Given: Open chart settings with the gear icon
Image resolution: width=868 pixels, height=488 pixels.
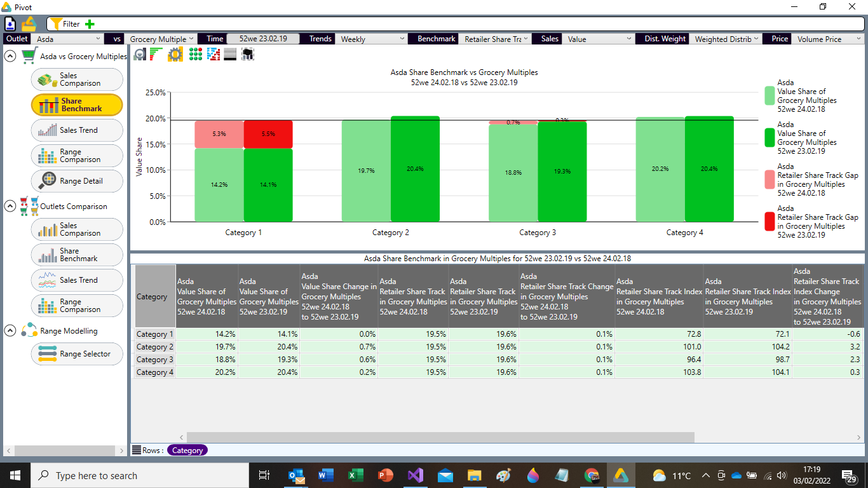Looking at the screenshot, I should [175, 55].
